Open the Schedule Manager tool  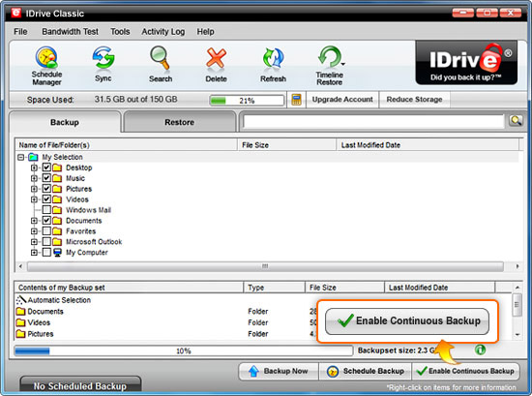[46, 66]
